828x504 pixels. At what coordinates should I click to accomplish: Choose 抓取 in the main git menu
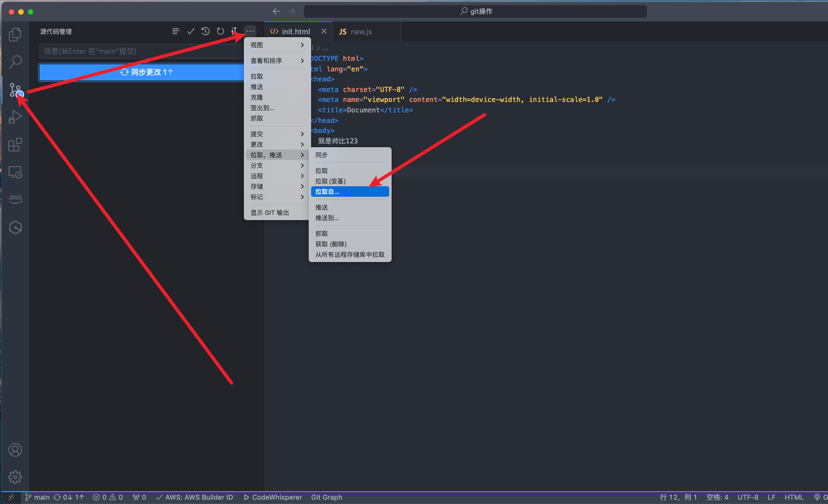(277, 118)
